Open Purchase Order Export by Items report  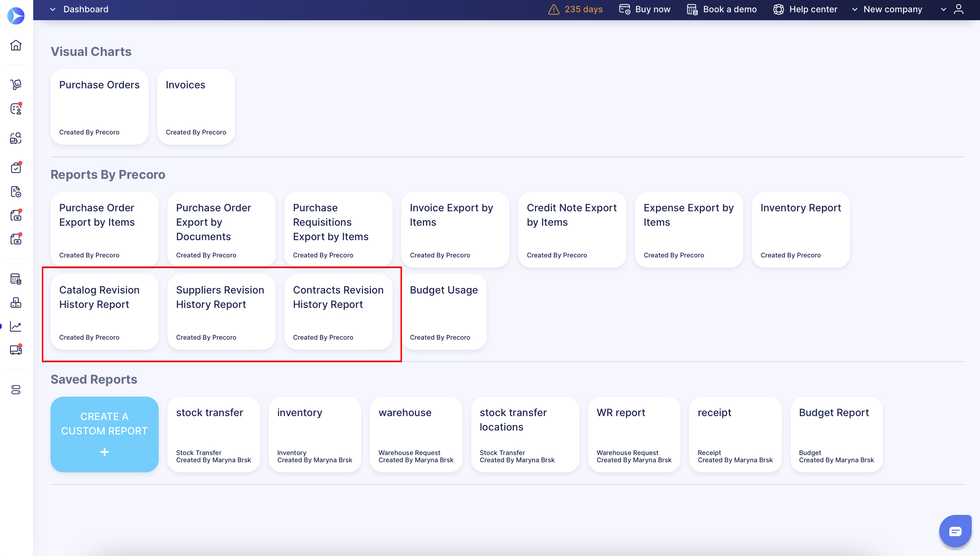click(104, 229)
